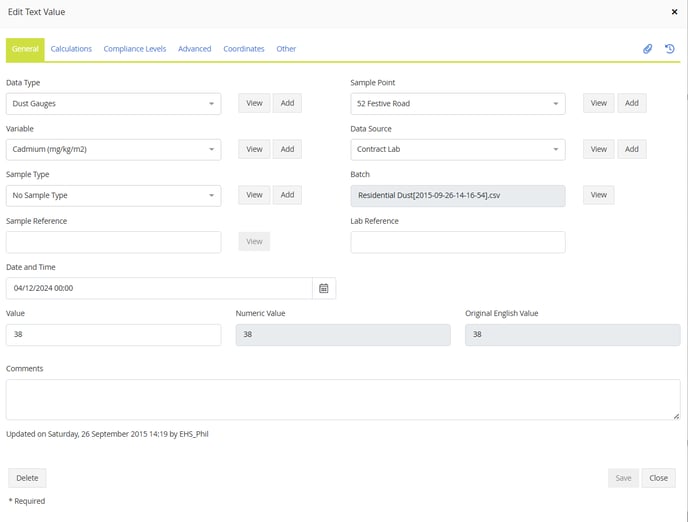The width and height of the screenshot is (688, 522).
Task: Close the Edit Text Value dialog with X
Action: click(x=674, y=11)
